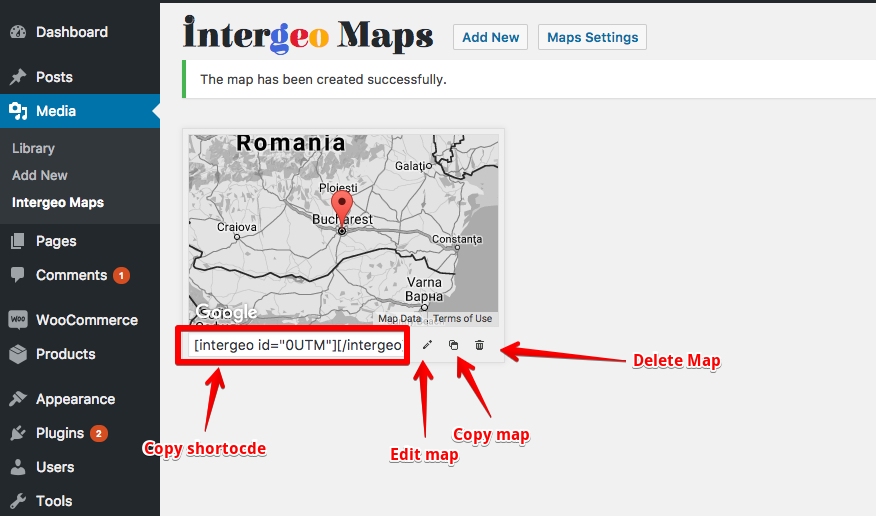
Task: Click the Posts pushpin icon
Action: coord(18,77)
